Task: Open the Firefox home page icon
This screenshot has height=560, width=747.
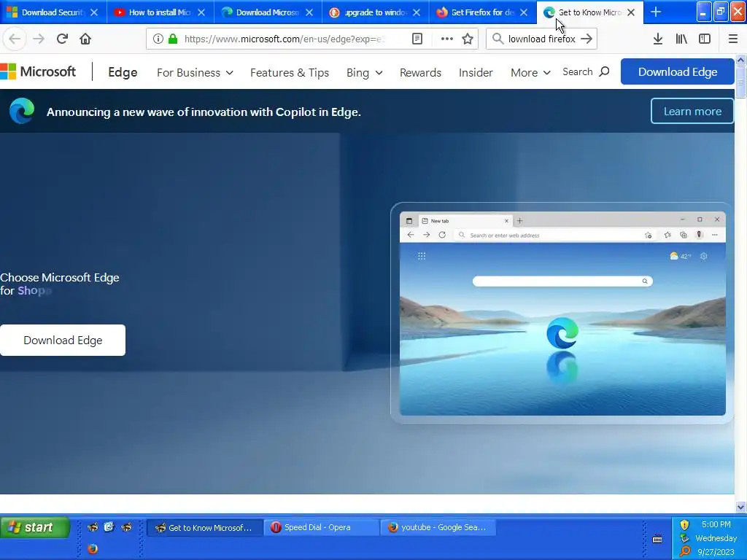Action: 85,39
